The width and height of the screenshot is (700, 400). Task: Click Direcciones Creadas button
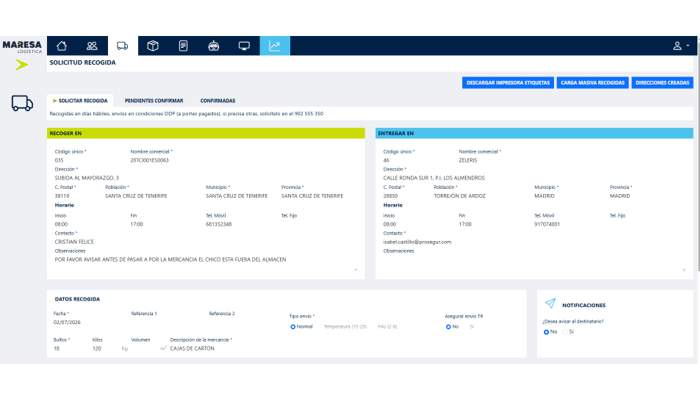click(x=662, y=83)
